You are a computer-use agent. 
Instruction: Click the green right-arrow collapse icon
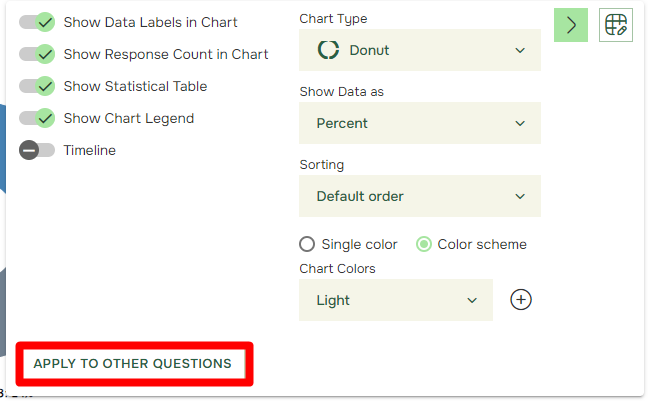tap(571, 25)
